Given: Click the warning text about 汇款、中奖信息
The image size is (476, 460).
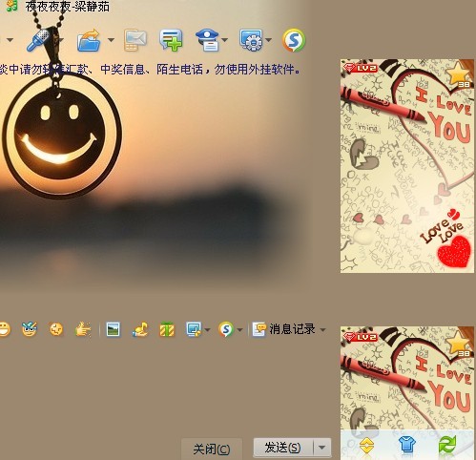Looking at the screenshot, I should pos(150,69).
